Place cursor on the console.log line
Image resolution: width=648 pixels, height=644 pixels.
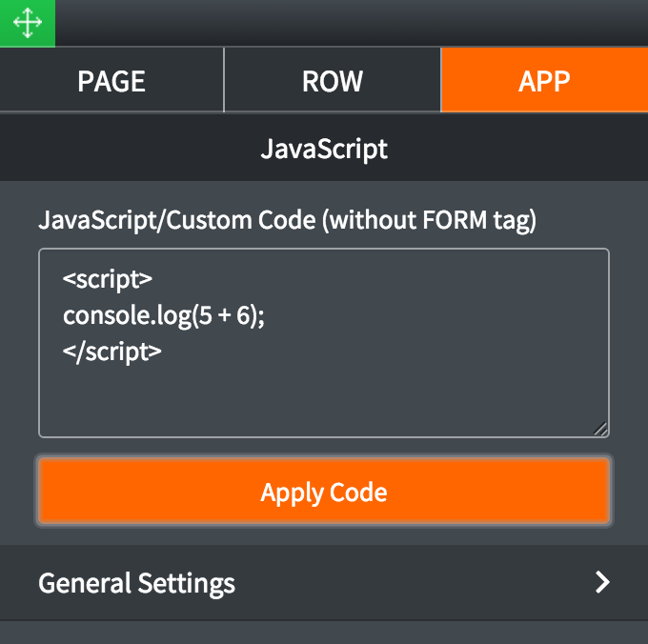(163, 315)
